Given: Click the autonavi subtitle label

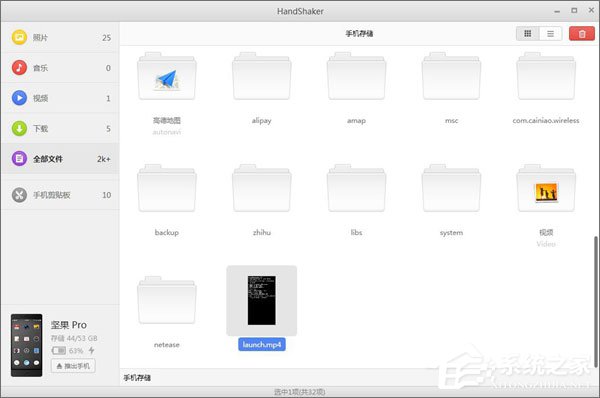Looking at the screenshot, I should 166,132.
